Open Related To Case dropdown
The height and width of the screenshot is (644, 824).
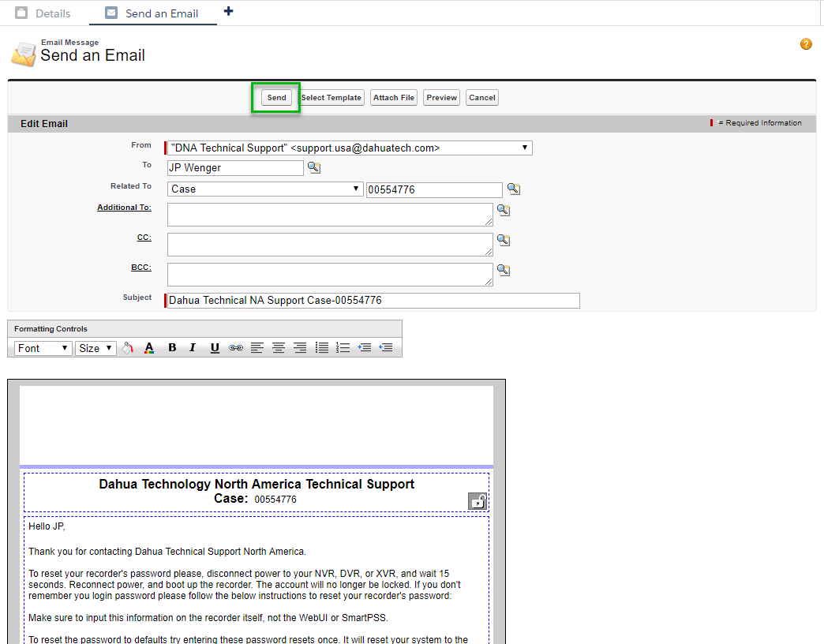tap(265, 189)
